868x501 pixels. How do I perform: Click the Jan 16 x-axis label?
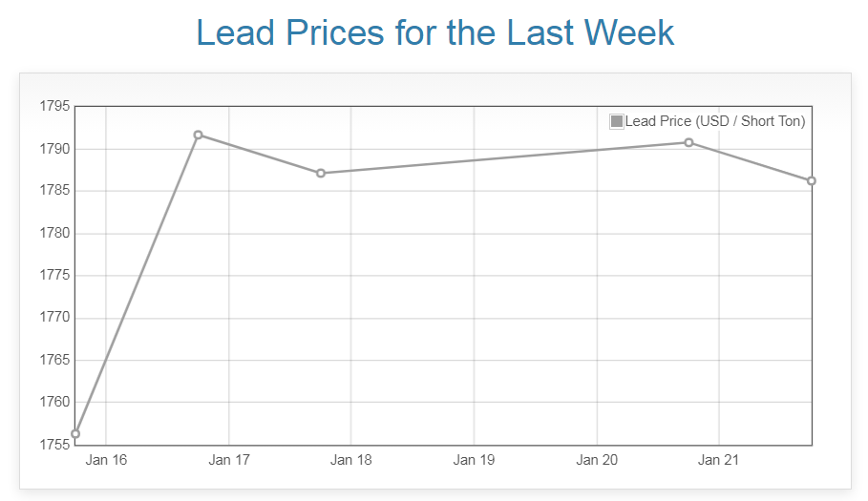(x=106, y=460)
